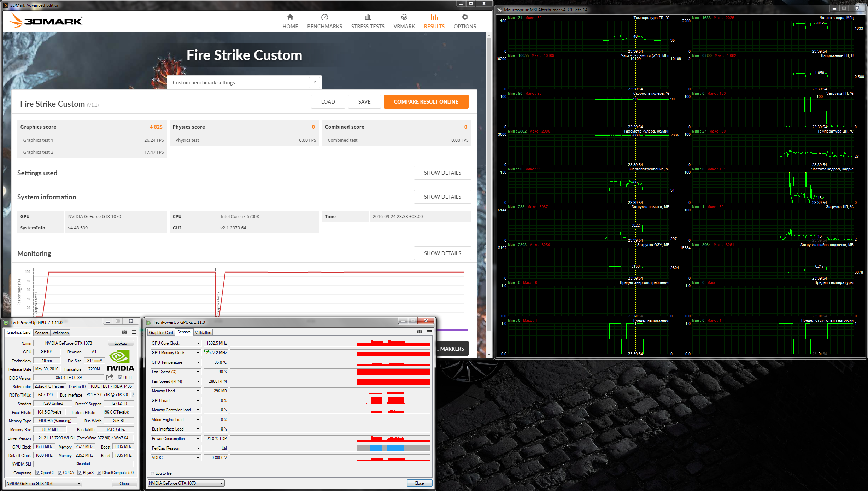
Task: Click the Compare Result Online button
Action: pyautogui.click(x=426, y=102)
